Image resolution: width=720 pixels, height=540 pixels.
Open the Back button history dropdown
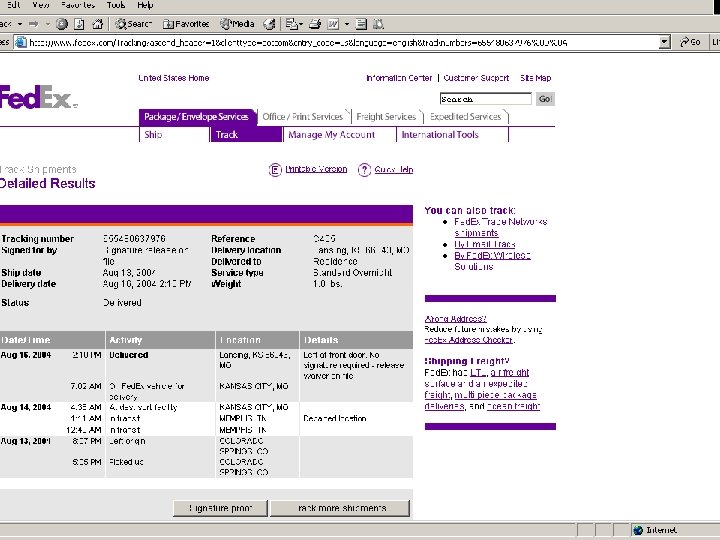(x=20, y=24)
